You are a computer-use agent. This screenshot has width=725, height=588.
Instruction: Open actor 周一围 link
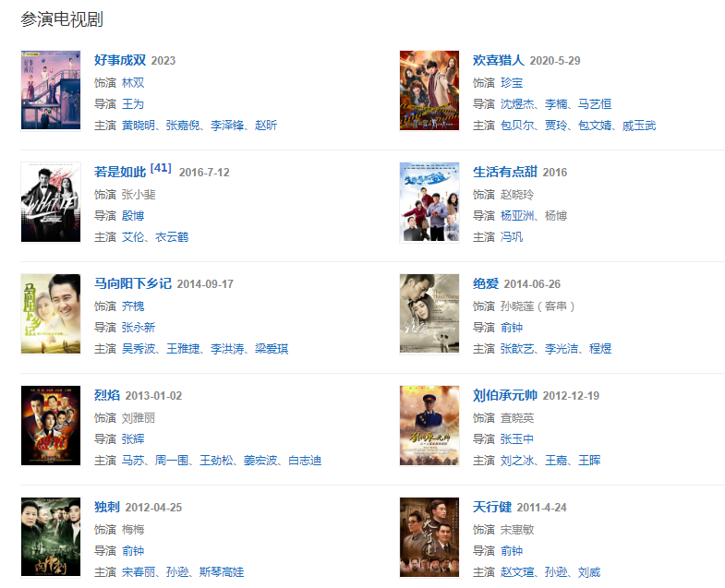172,461
